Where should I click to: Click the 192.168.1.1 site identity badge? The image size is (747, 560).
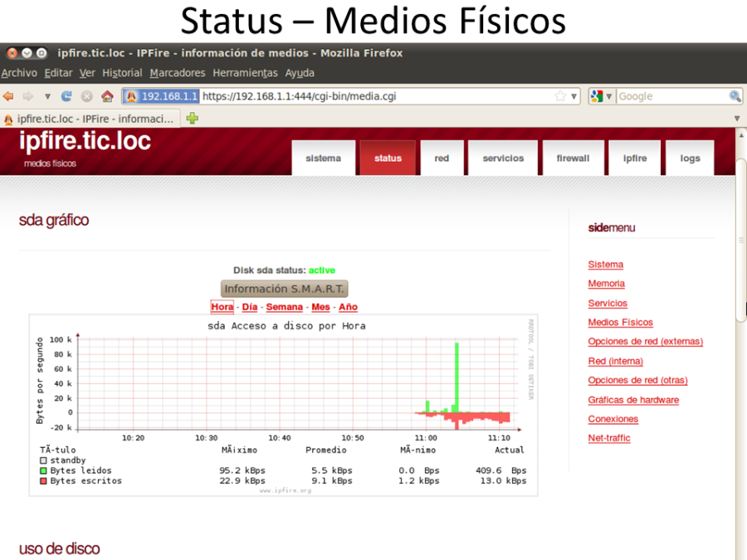162,96
